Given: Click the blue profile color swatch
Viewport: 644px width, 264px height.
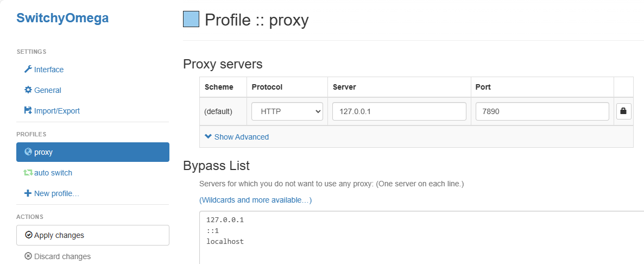Looking at the screenshot, I should (x=191, y=20).
